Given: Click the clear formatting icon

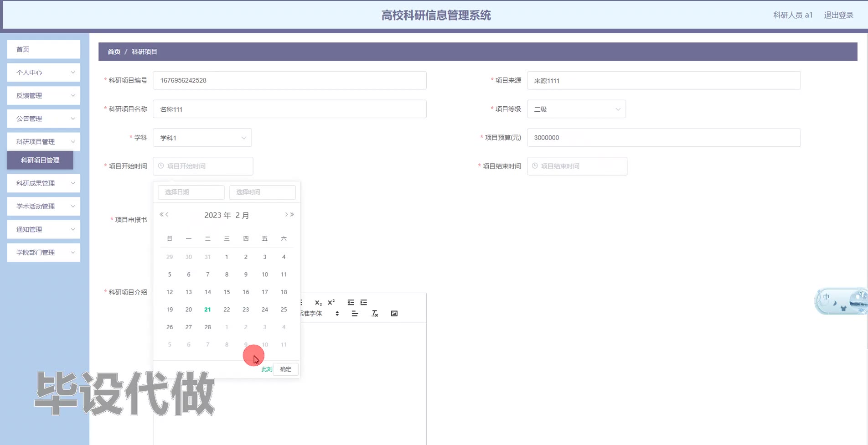Looking at the screenshot, I should 375,314.
